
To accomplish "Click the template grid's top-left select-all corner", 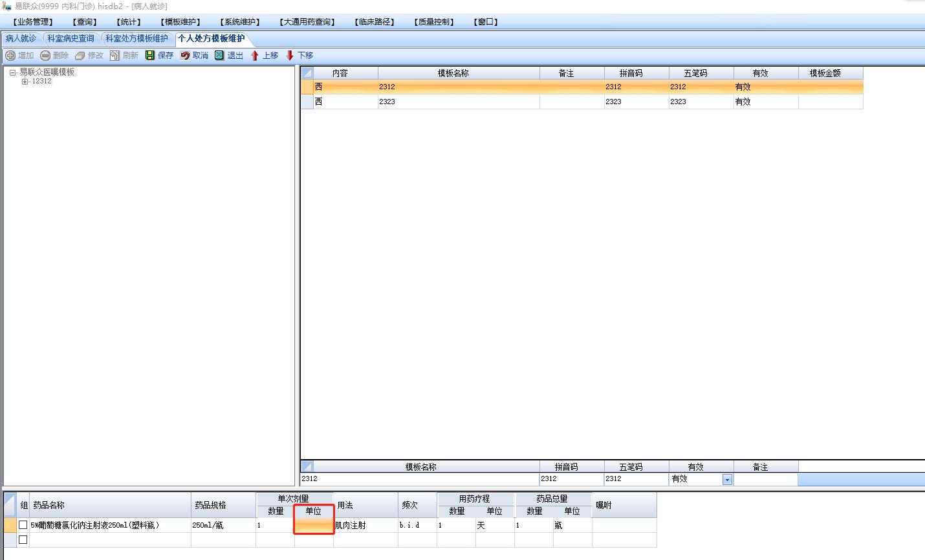I will pyautogui.click(x=307, y=73).
